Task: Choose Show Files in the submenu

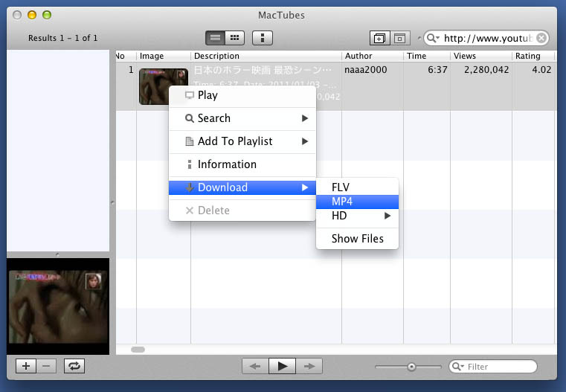Action: coord(357,239)
